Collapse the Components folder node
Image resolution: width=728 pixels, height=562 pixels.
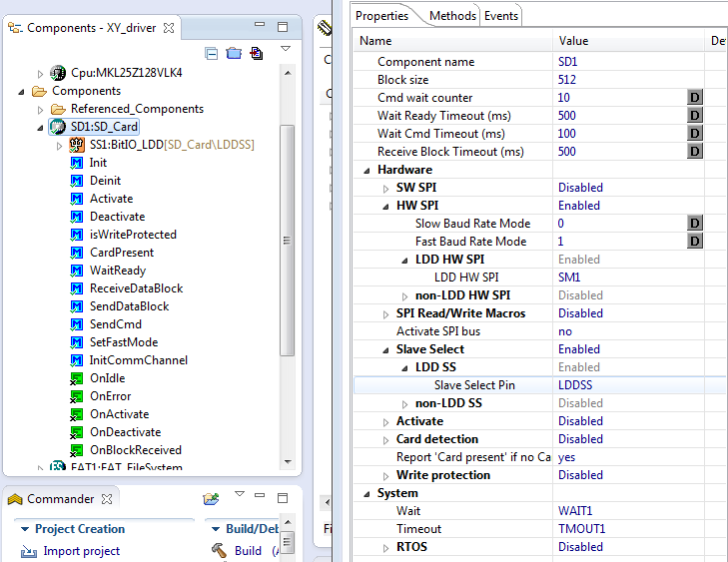click(21, 92)
